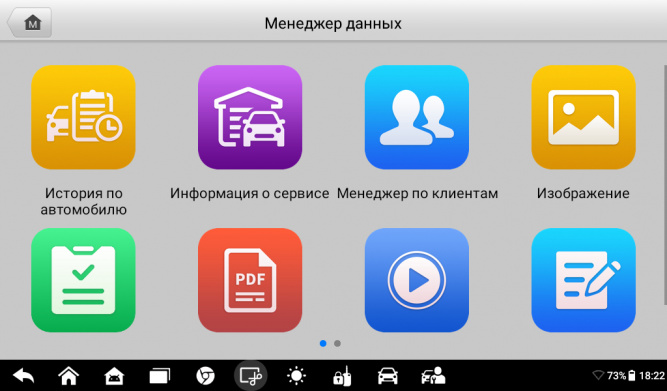Select the first blue page dot indicator
The width and height of the screenshot is (667, 391).
click(x=323, y=343)
